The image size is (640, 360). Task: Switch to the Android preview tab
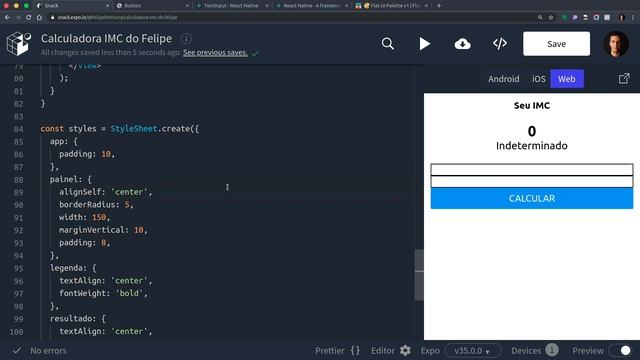pyautogui.click(x=504, y=79)
